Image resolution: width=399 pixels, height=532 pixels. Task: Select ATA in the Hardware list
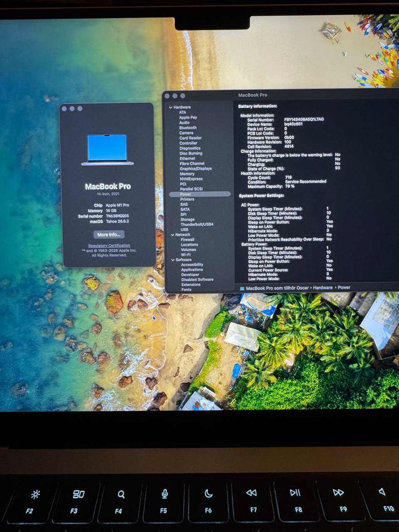click(182, 112)
